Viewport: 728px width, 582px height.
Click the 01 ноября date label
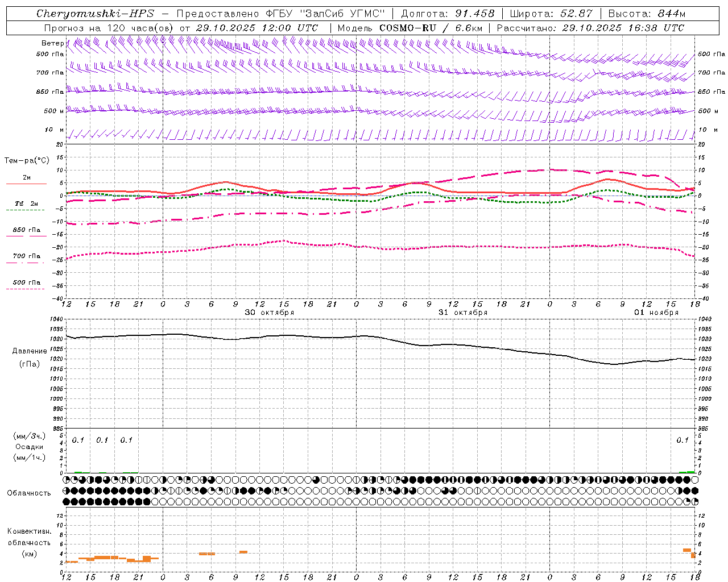coord(656,313)
